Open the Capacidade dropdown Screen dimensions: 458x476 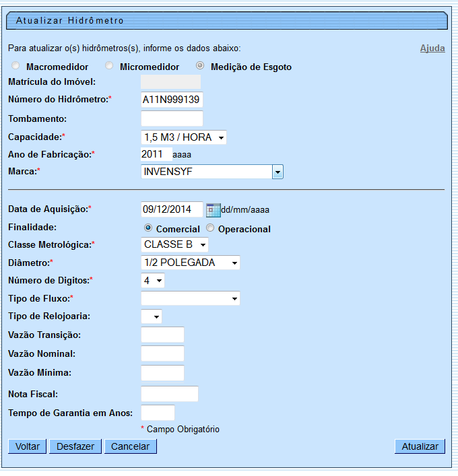(184, 137)
